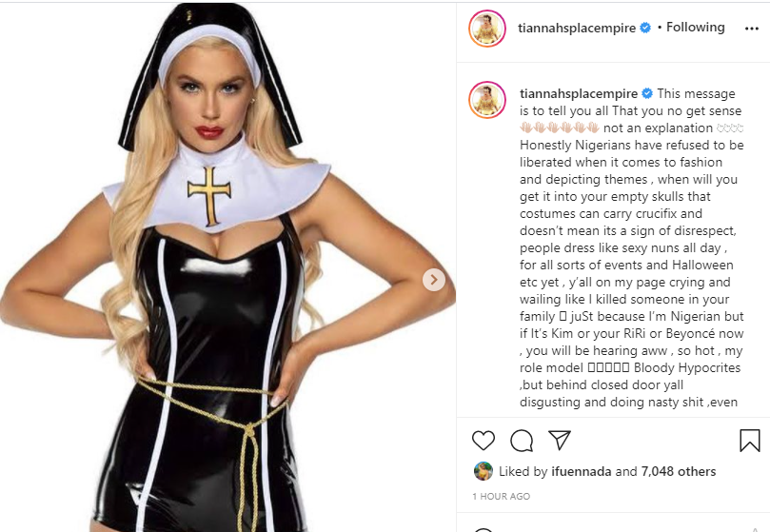The image size is (770, 532).
Task: Like the post with the heart icon
Action: pos(484,440)
